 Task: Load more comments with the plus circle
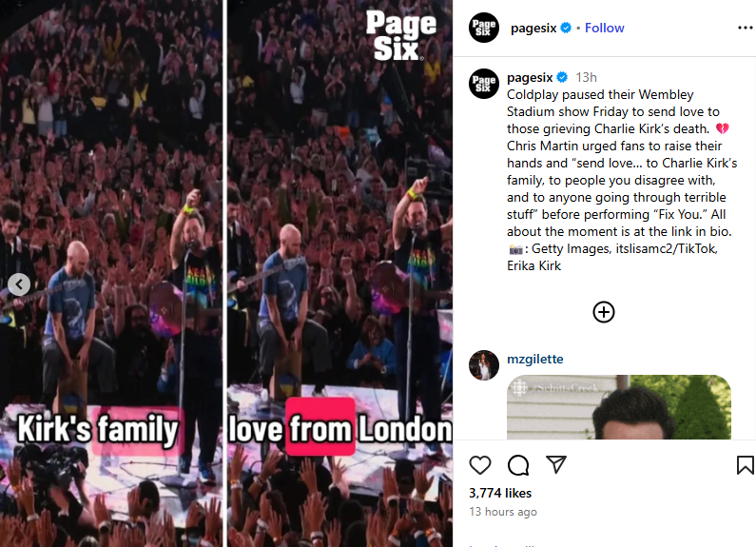(603, 312)
